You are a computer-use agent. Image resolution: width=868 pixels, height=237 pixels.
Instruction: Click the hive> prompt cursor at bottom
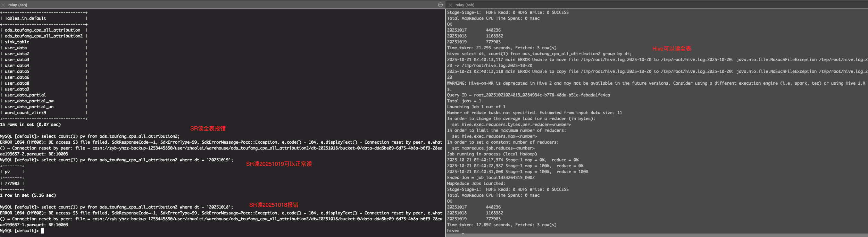(x=463, y=231)
